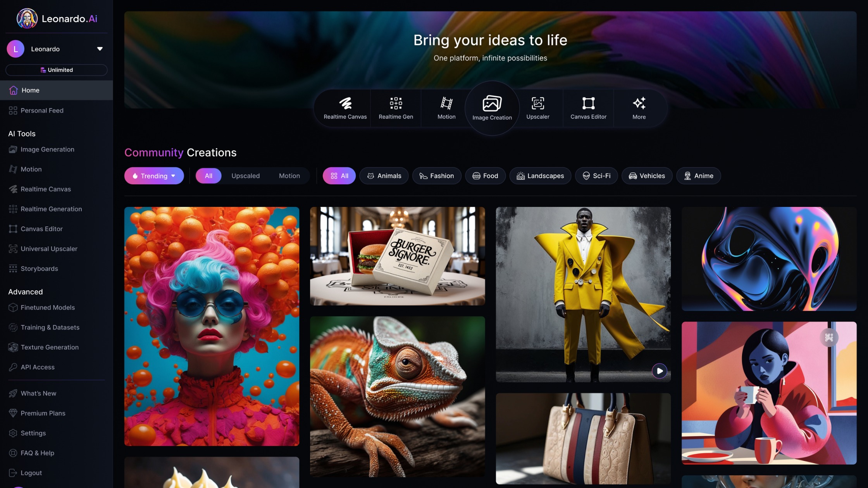Toggle the Motion filter tag

click(x=289, y=175)
